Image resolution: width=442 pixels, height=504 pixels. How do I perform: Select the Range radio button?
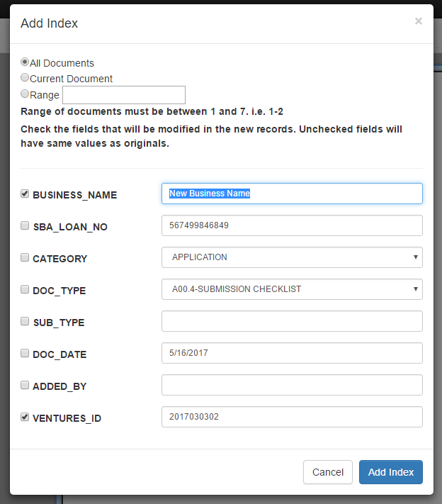pyautogui.click(x=25, y=94)
